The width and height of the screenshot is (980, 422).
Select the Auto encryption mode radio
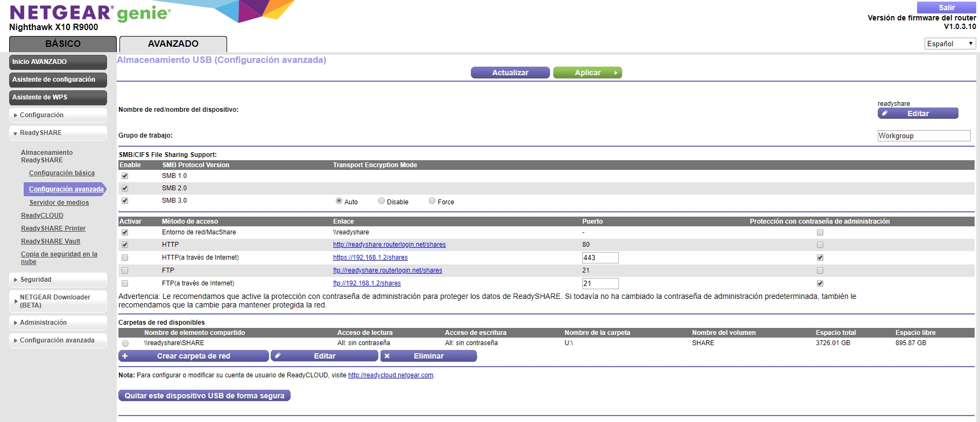pyautogui.click(x=339, y=201)
